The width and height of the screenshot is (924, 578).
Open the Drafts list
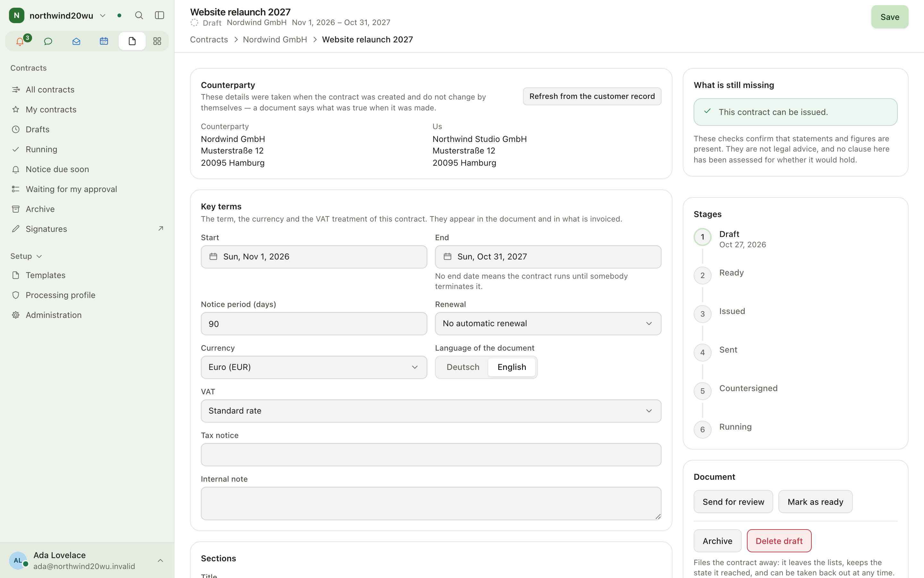pyautogui.click(x=87, y=129)
